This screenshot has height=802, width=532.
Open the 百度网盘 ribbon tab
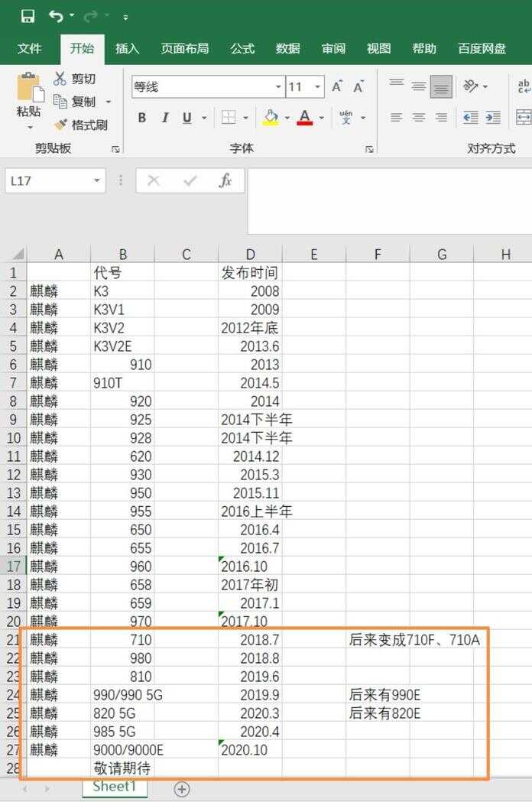click(x=482, y=49)
